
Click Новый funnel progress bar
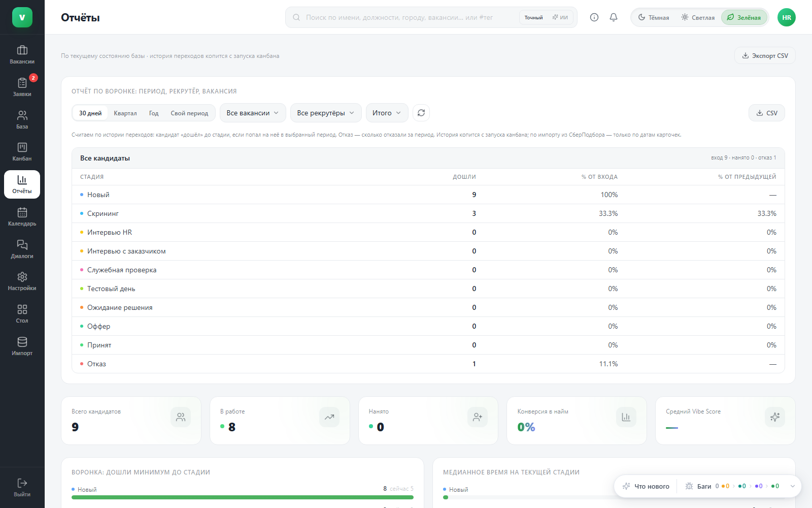(x=243, y=497)
